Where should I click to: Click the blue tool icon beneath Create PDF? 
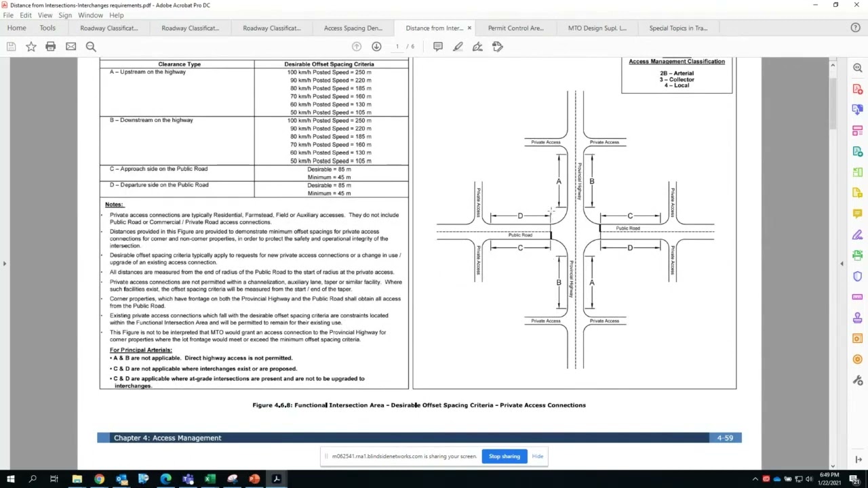858,109
